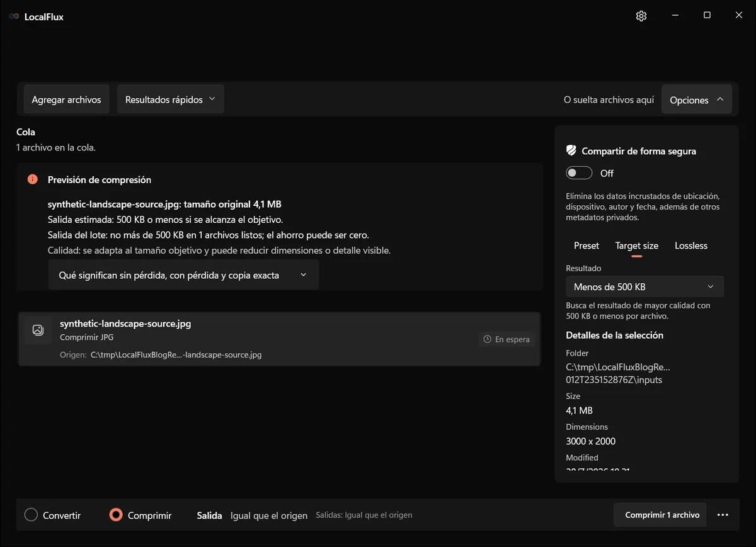The image size is (756, 547).
Task: Maximize the LocalFlux window
Action: click(707, 16)
